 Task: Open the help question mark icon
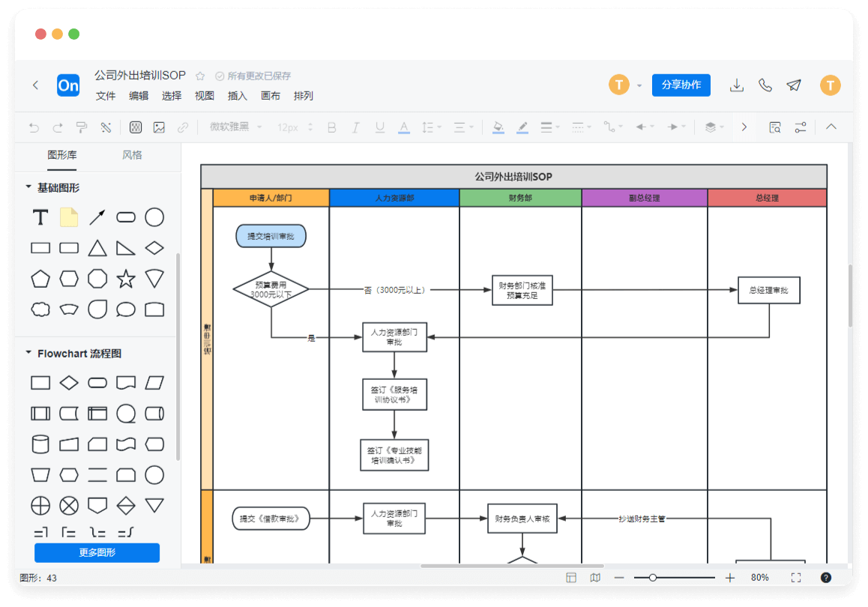click(x=826, y=578)
